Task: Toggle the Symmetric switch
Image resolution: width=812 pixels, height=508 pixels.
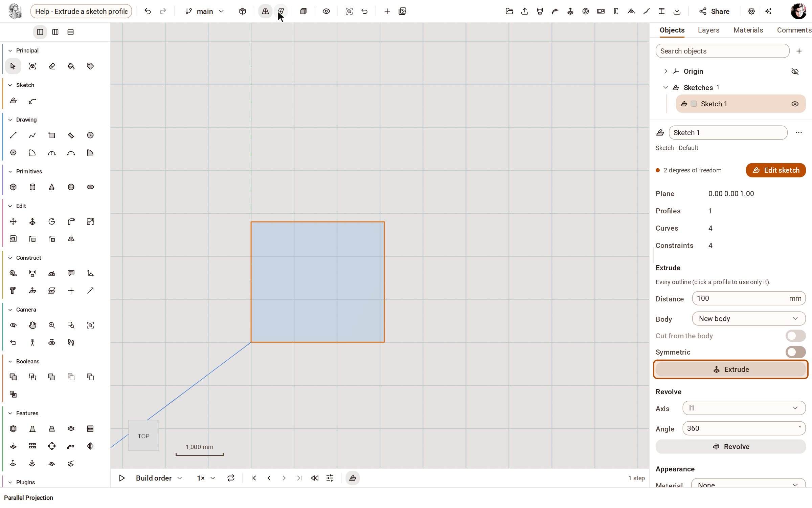Action: point(795,352)
